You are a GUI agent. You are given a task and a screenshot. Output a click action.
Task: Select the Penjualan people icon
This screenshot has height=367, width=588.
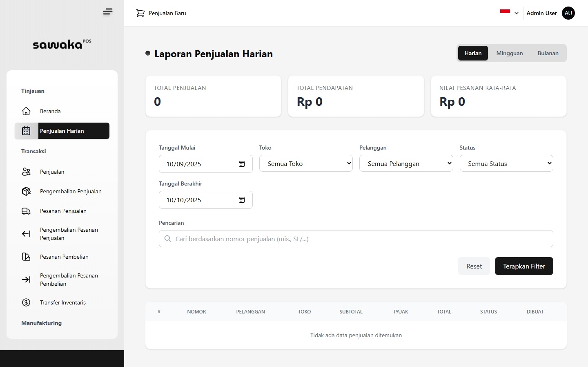pyautogui.click(x=26, y=172)
